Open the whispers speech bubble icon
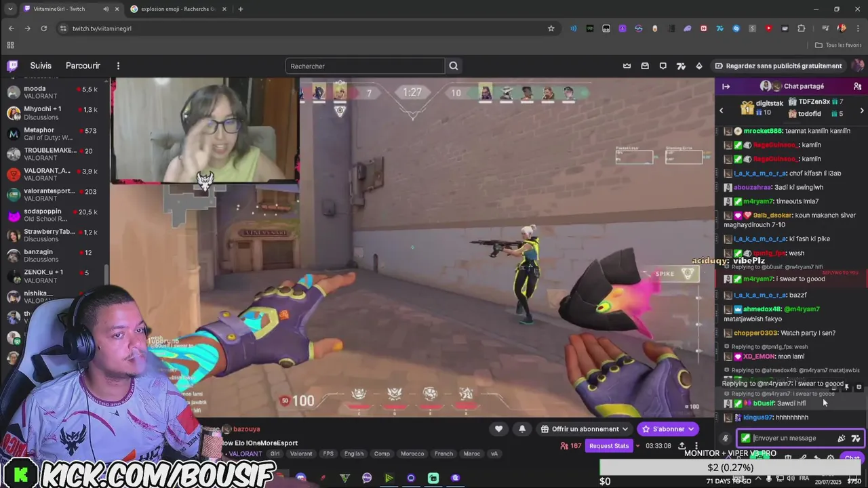This screenshot has height=488, width=868. coord(663,66)
